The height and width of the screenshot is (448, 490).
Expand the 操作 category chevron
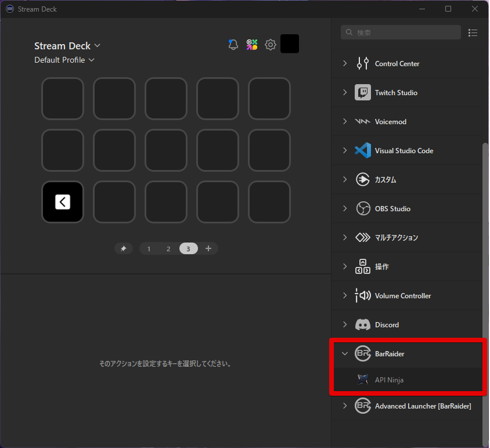[345, 266]
